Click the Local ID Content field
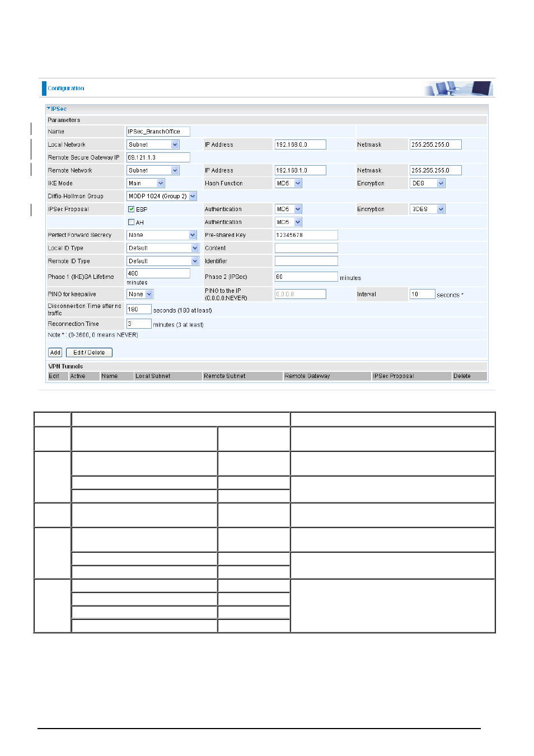 306,248
